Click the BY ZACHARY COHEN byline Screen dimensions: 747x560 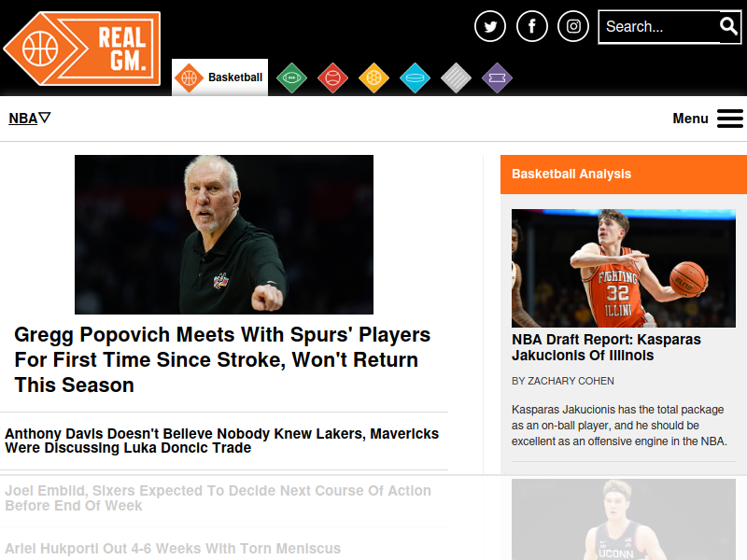[x=563, y=381]
